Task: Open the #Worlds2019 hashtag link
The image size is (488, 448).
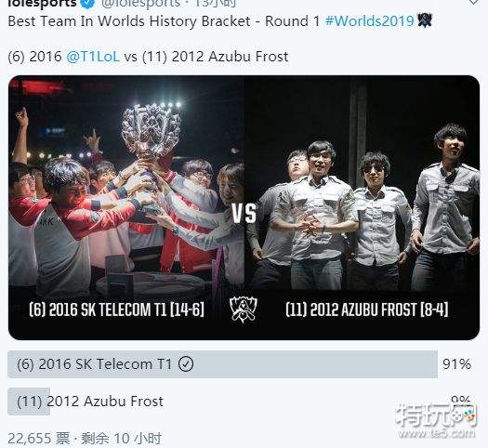Action: click(369, 21)
